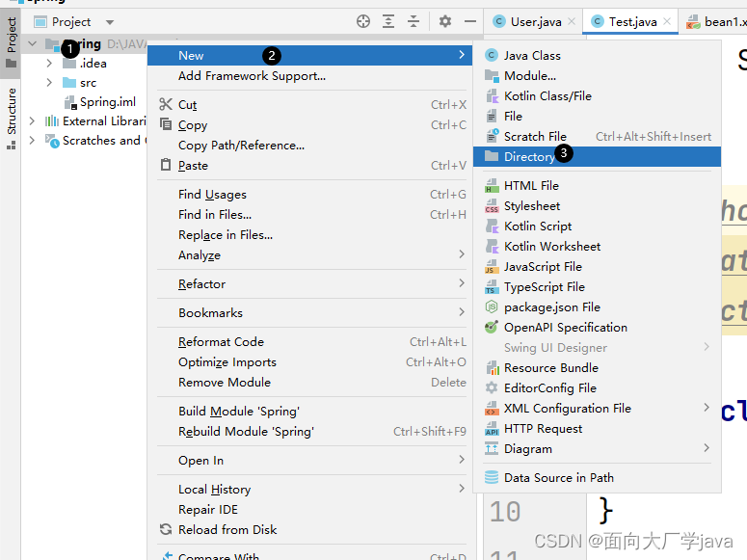This screenshot has width=747, height=560.
Task: Click the OpenAPI Specification icon
Action: click(492, 327)
